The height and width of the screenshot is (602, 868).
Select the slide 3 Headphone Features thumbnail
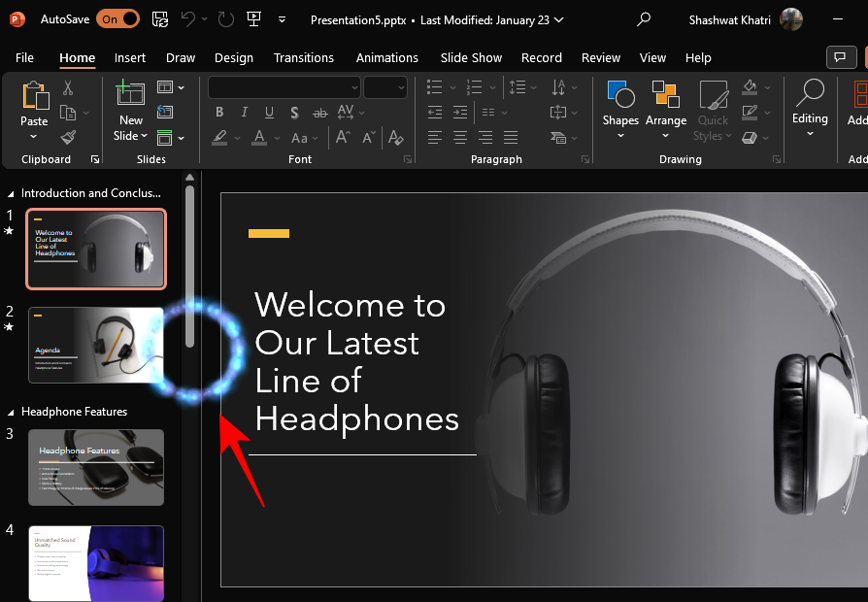coord(95,467)
